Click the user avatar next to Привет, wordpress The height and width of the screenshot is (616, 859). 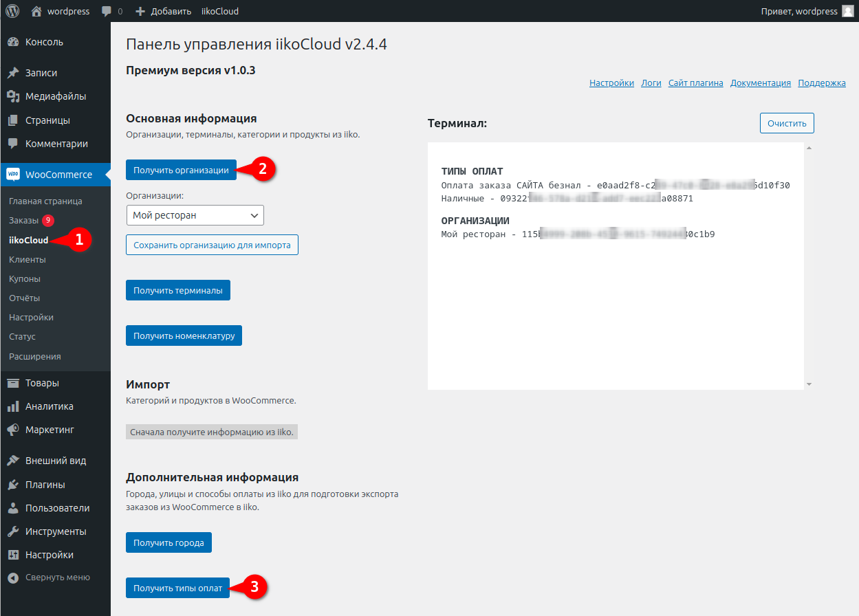pyautogui.click(x=848, y=11)
